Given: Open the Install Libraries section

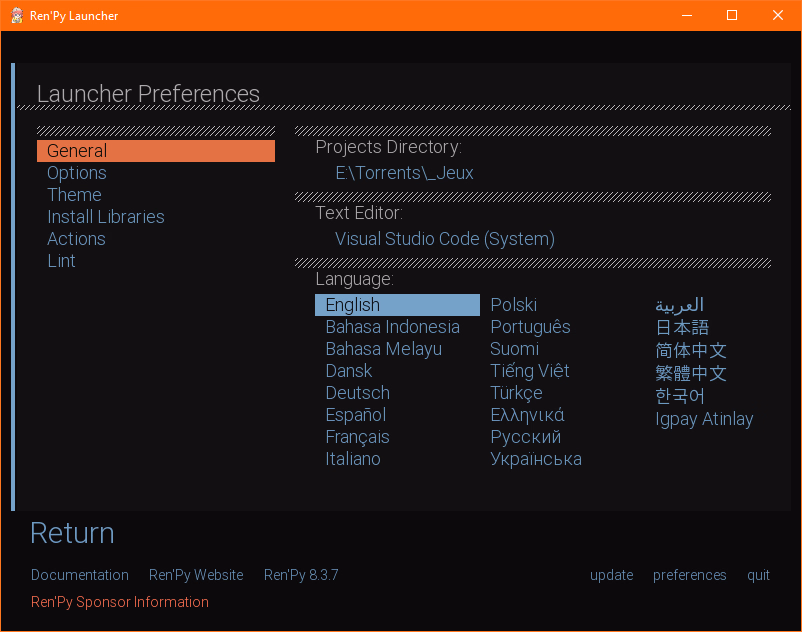Looking at the screenshot, I should [x=105, y=217].
